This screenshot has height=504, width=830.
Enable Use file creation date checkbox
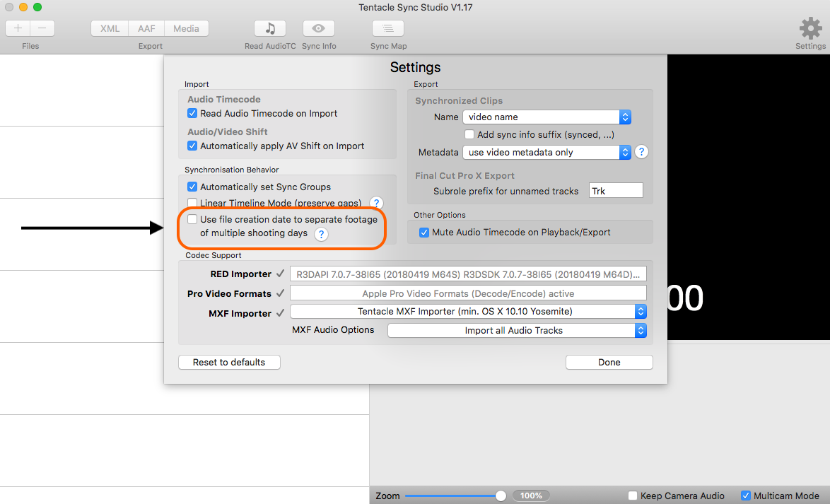coord(192,219)
